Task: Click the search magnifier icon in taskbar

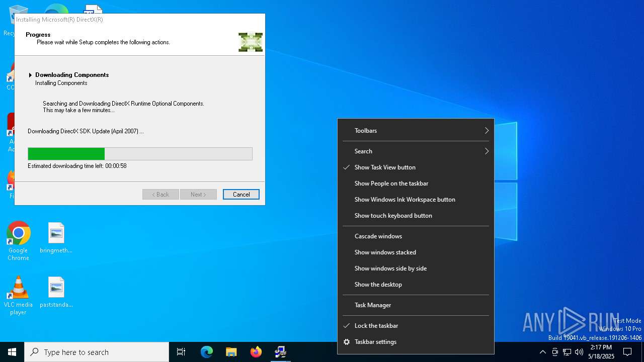Action: click(35, 352)
